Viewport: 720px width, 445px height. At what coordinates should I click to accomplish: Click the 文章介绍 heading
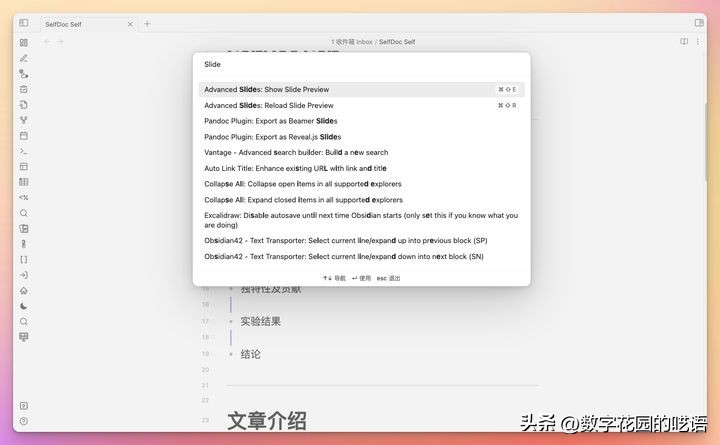pos(267,421)
